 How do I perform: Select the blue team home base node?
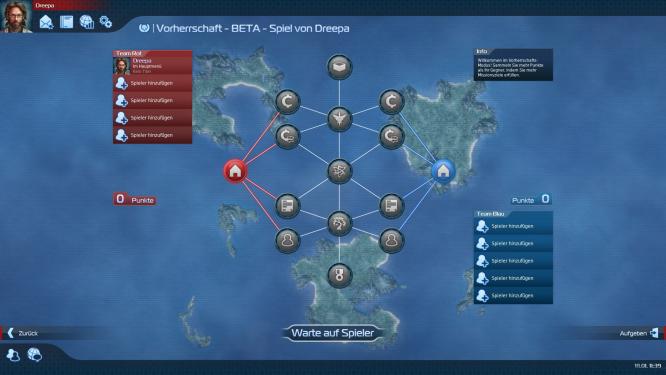[443, 171]
